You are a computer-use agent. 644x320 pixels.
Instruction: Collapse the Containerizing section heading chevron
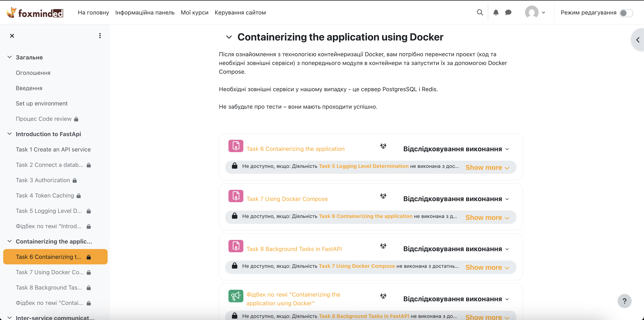[229, 37]
